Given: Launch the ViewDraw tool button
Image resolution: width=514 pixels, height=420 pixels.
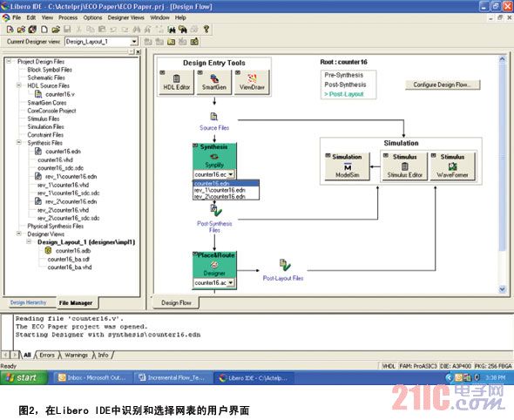Looking at the screenshot, I should coord(252,83).
